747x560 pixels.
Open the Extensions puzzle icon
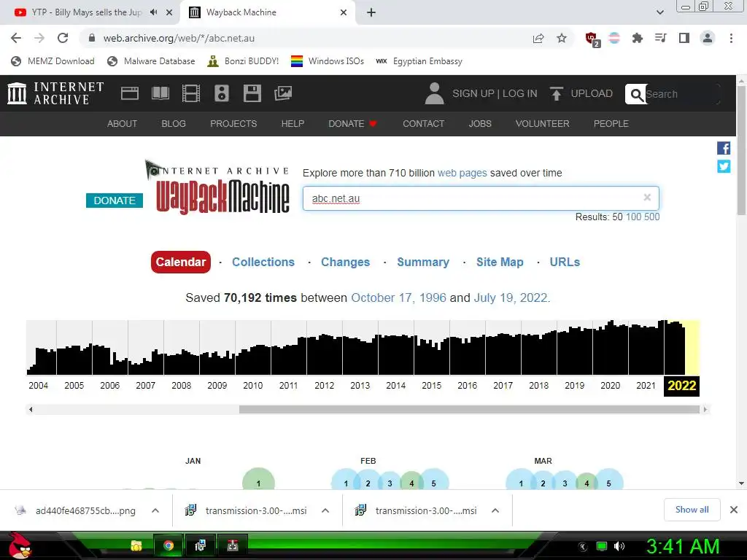point(637,38)
